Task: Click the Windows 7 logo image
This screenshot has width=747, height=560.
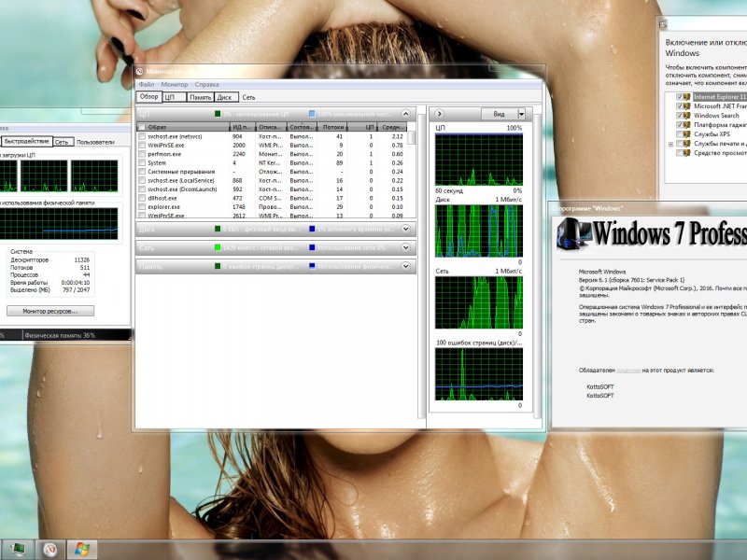Action: click(574, 234)
